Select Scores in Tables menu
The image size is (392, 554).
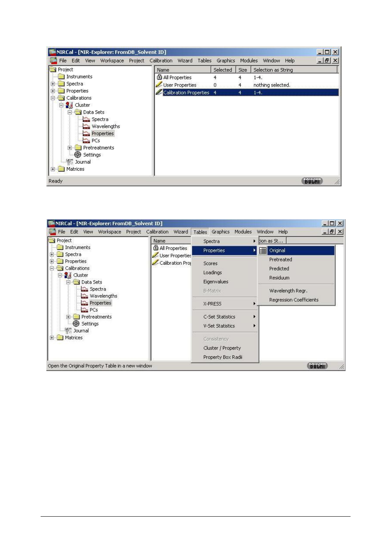(211, 263)
